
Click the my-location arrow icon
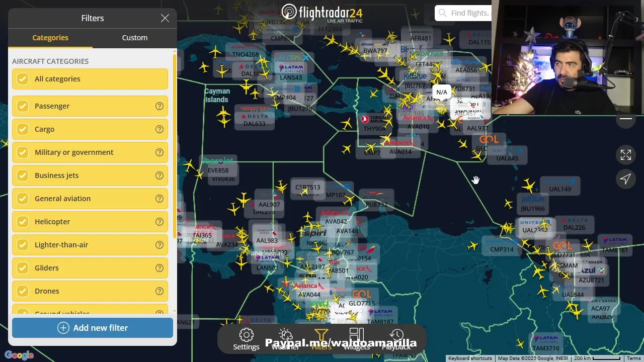click(626, 178)
